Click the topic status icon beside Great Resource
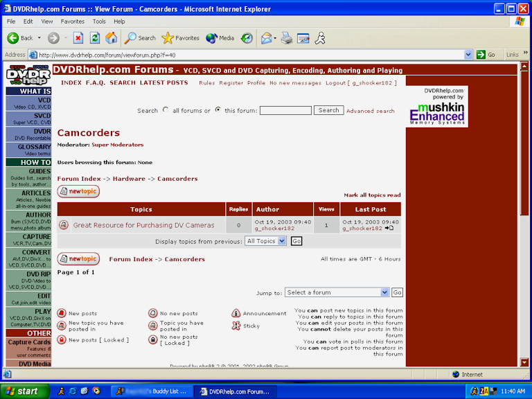The width and height of the screenshot is (532, 399). click(x=64, y=224)
